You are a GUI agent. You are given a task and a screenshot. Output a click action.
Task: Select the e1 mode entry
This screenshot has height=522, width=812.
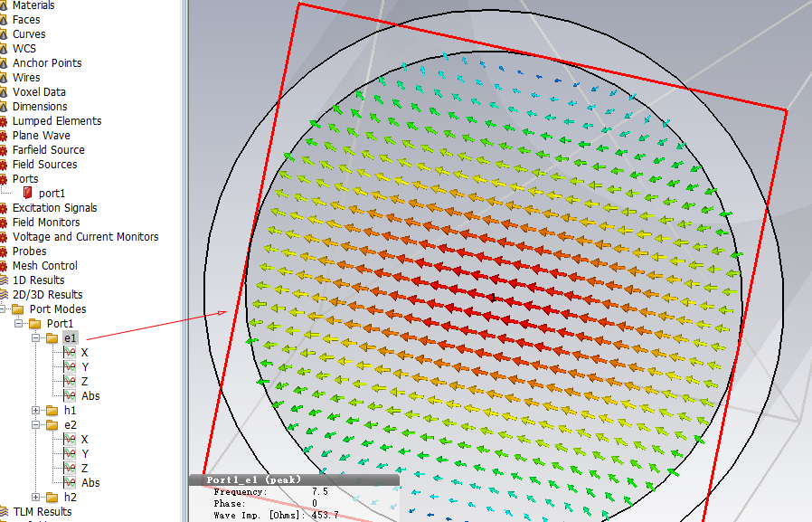click(x=71, y=338)
